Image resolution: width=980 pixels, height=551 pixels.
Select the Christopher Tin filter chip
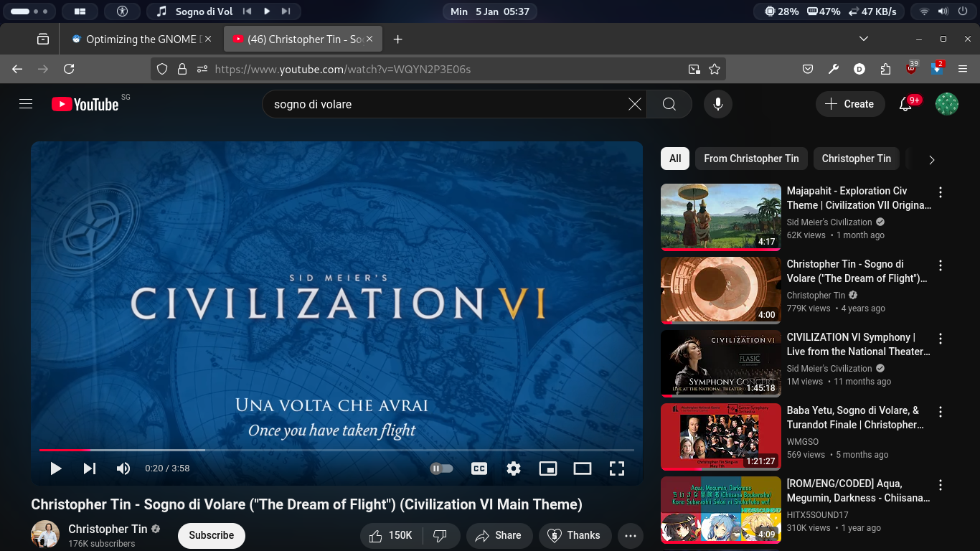(x=857, y=159)
